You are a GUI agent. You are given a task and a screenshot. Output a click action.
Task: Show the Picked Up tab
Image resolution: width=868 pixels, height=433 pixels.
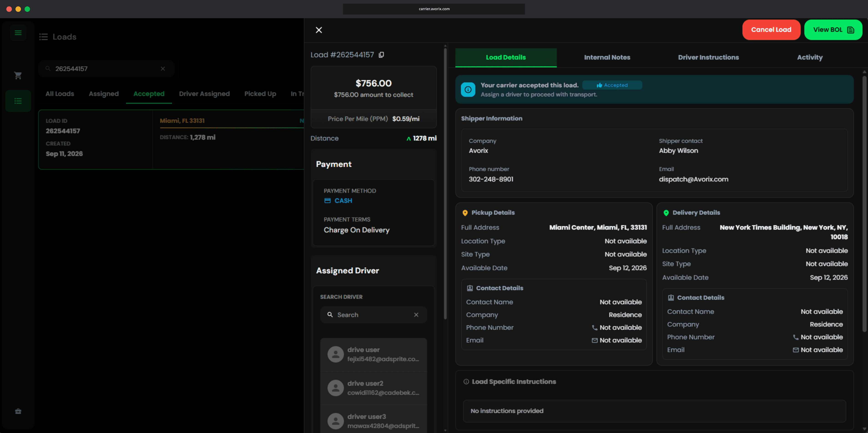tap(260, 94)
